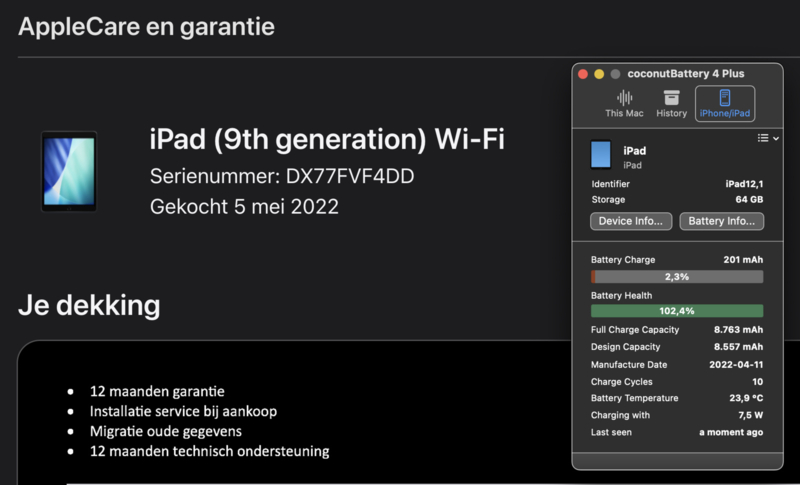Click the iPhone/iPad device icon in toolbar
The width and height of the screenshot is (800, 485).
[x=725, y=97]
